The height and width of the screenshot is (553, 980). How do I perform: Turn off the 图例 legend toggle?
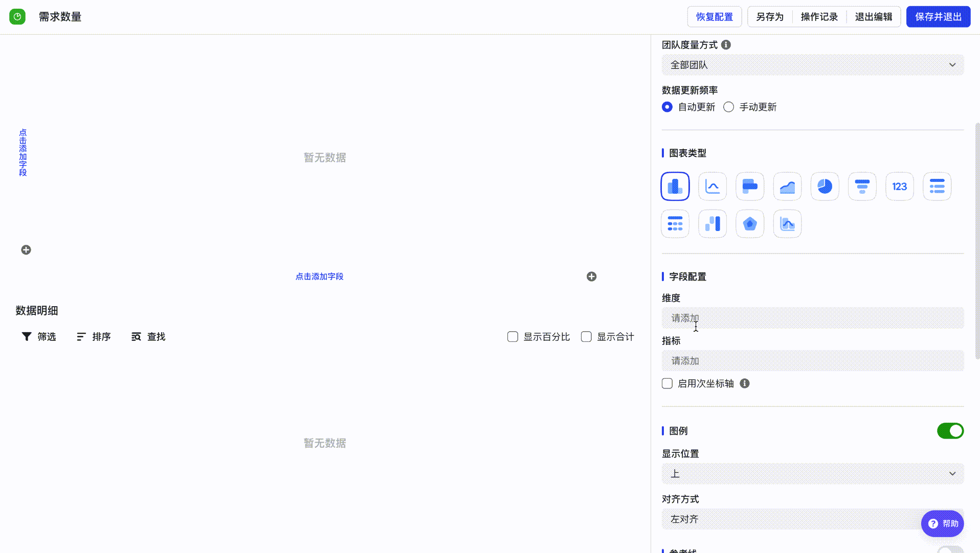(950, 431)
